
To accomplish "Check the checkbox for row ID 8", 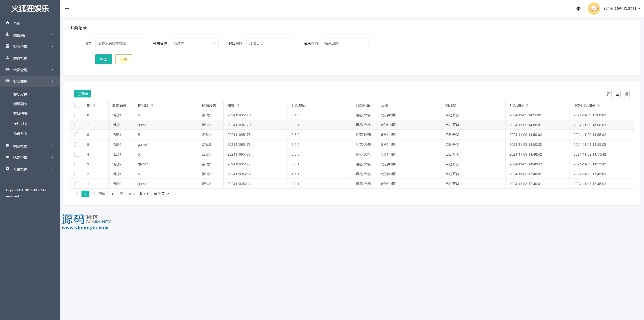I will (x=77, y=115).
